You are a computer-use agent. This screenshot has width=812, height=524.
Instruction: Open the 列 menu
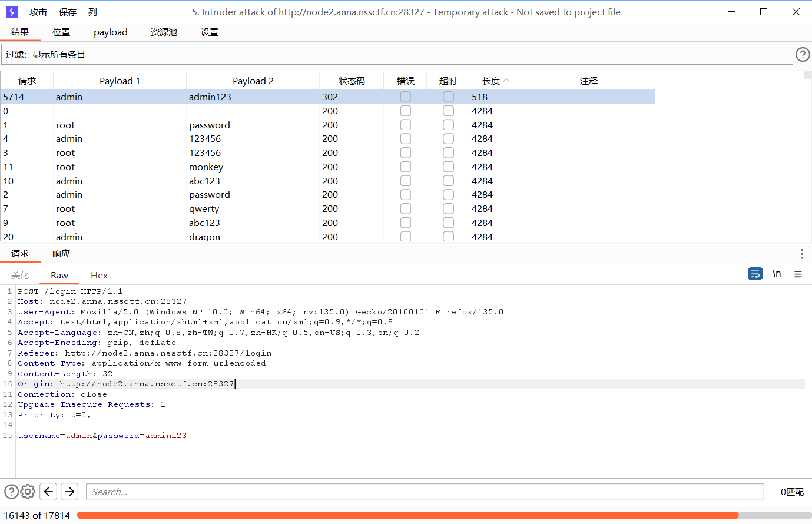(92, 12)
